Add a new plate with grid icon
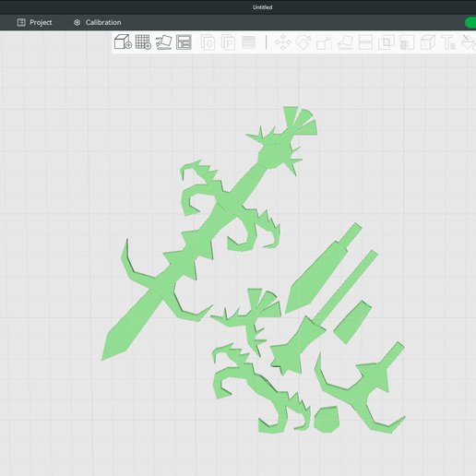Image resolution: width=476 pixels, height=476 pixels. (x=143, y=42)
